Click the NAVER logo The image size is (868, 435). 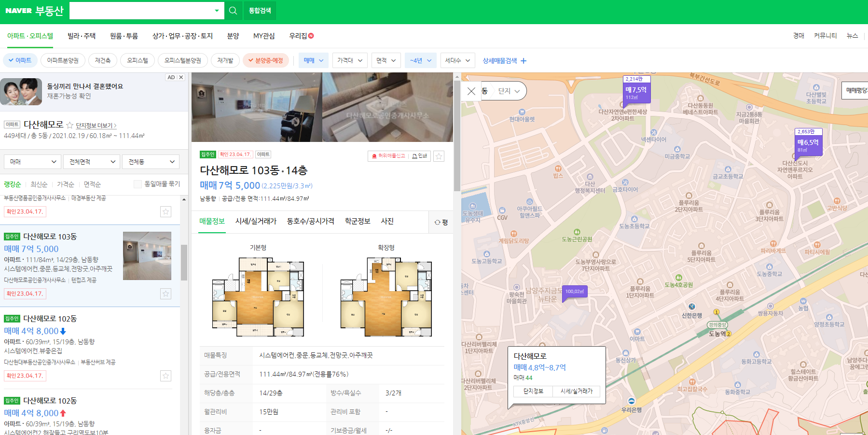(18, 11)
